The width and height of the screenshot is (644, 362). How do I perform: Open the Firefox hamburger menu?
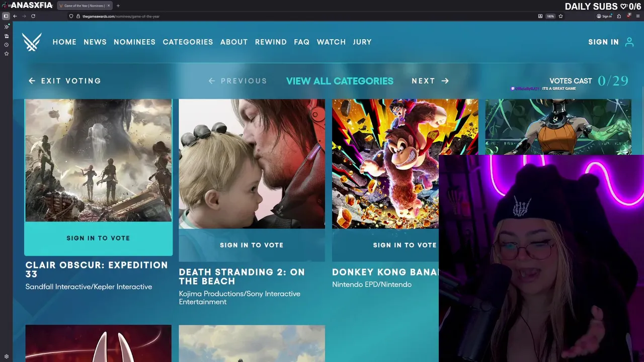[638, 16]
